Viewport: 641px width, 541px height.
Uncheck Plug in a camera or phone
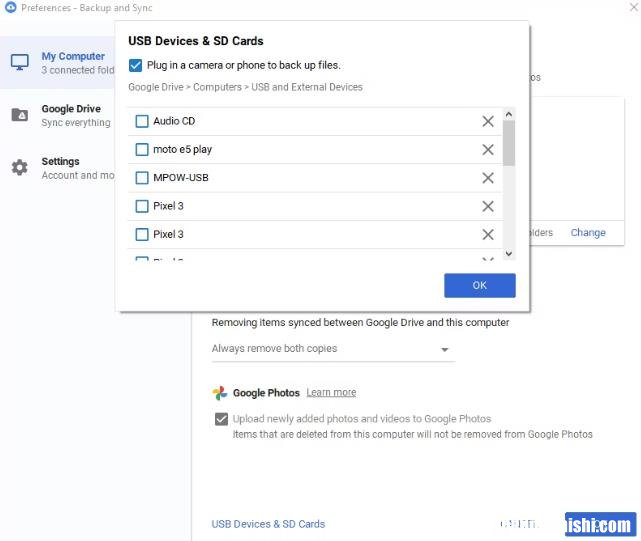(x=135, y=65)
